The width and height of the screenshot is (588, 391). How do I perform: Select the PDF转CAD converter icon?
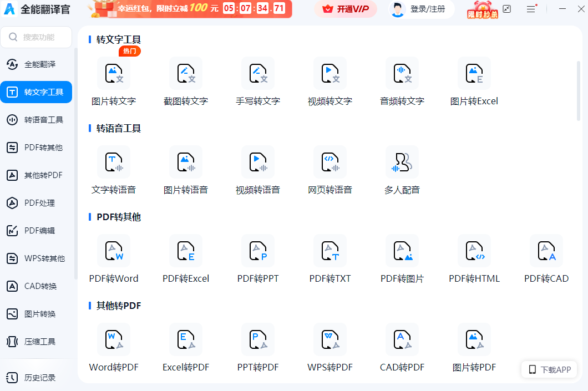coord(546,251)
